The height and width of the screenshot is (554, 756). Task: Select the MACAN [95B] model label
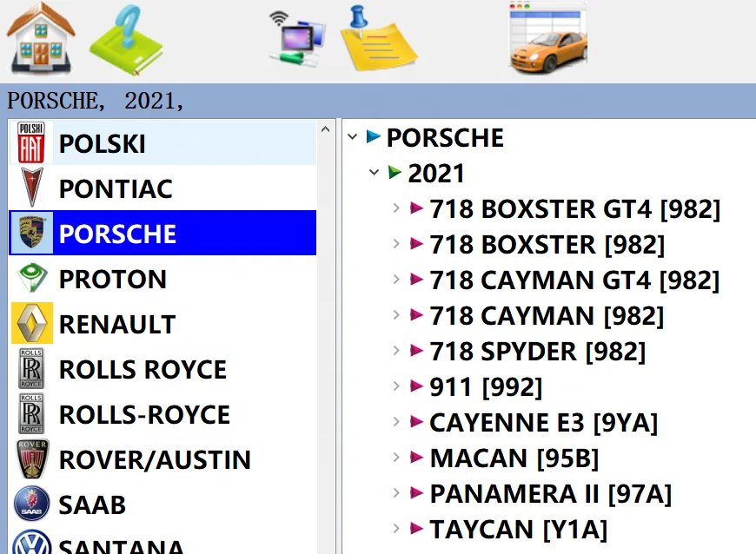point(514,458)
